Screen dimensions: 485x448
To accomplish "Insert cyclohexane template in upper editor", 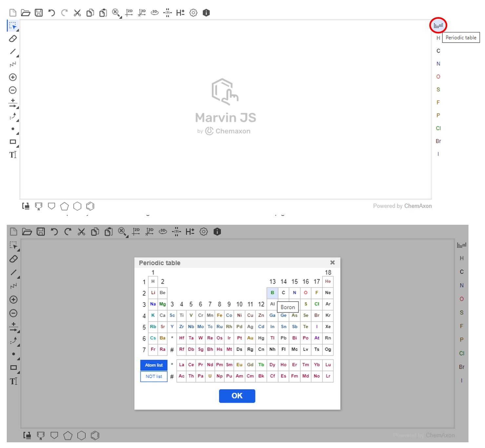I will [77, 206].
